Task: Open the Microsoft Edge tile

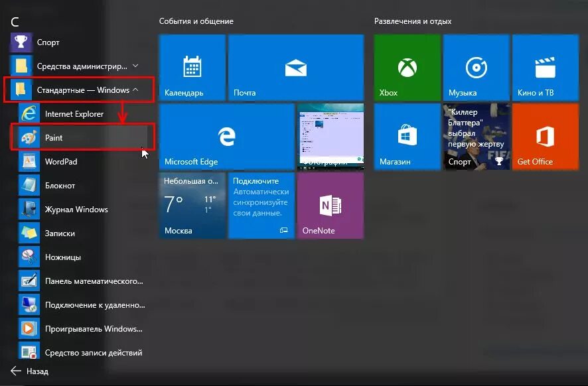Action: pos(226,137)
